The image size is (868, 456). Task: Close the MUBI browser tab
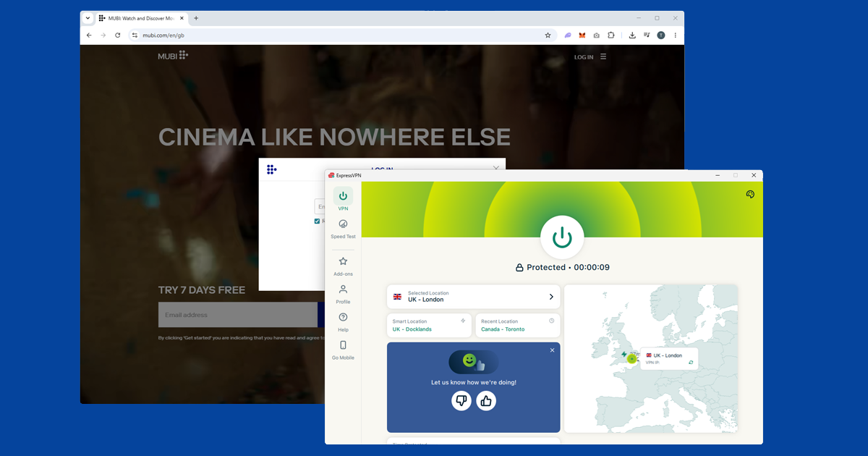182,18
